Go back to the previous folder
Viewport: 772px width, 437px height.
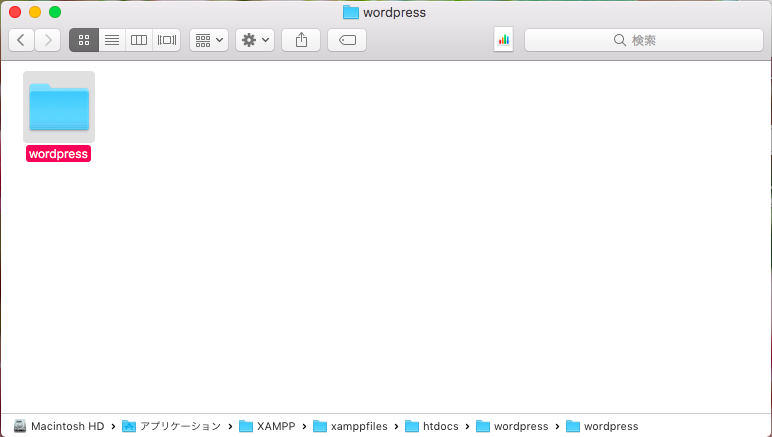pos(21,40)
